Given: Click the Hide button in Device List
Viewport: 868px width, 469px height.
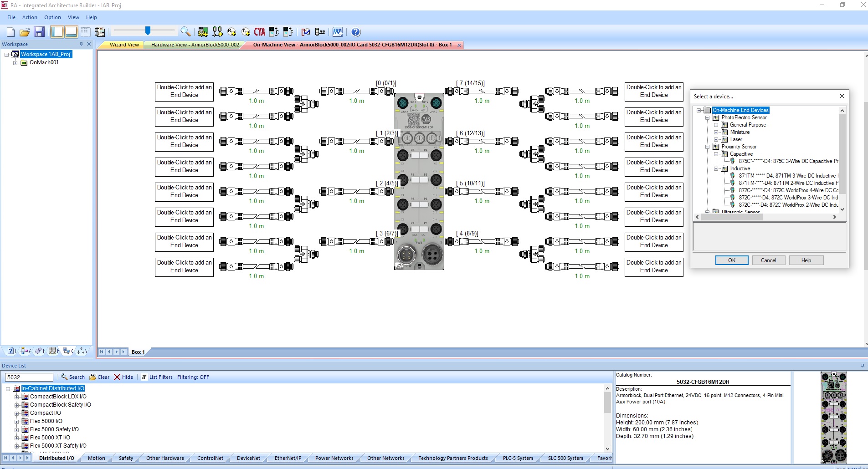Looking at the screenshot, I should coord(123,377).
